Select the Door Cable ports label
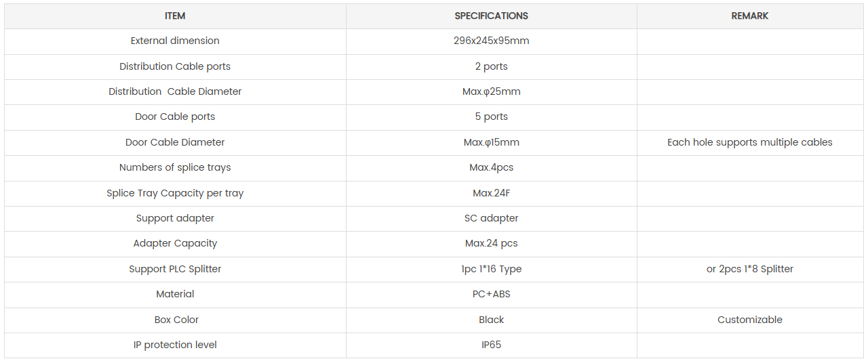This screenshot has height=361, width=868. coord(175,116)
